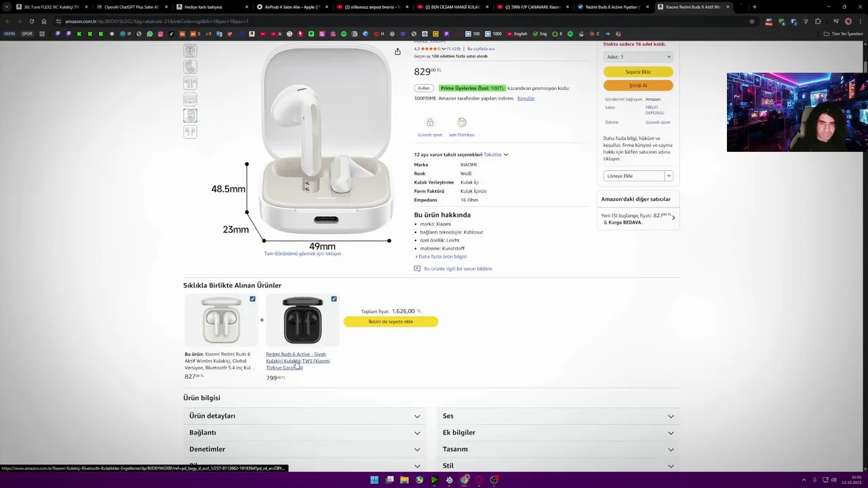Expand the Ürün detayları section
Image resolution: width=868 pixels, height=488 pixels.
pos(304,416)
